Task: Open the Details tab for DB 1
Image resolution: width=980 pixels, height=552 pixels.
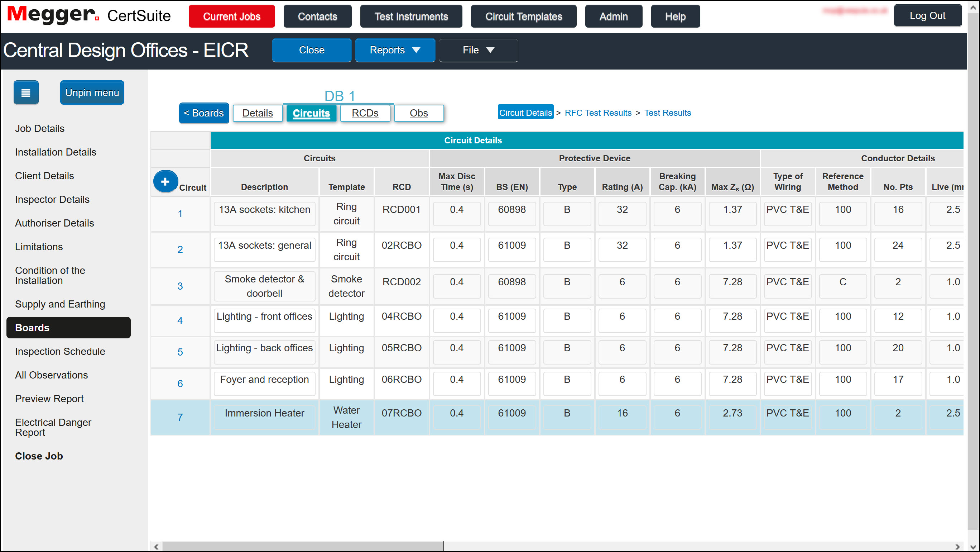Action: tap(258, 113)
